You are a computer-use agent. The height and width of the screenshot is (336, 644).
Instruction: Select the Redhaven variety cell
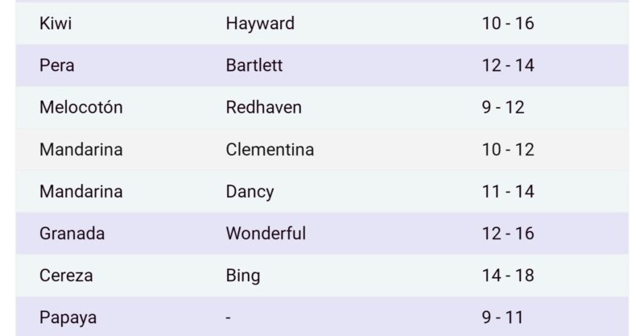[x=265, y=108]
